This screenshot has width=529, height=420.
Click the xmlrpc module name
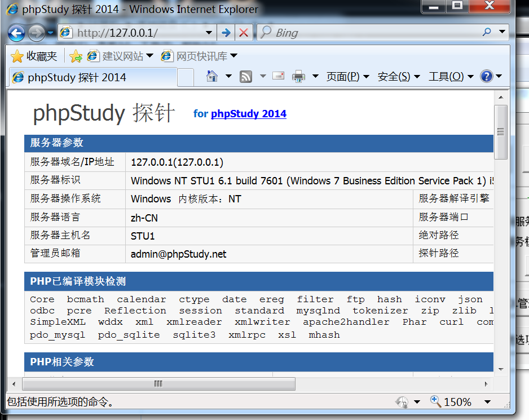click(246, 335)
